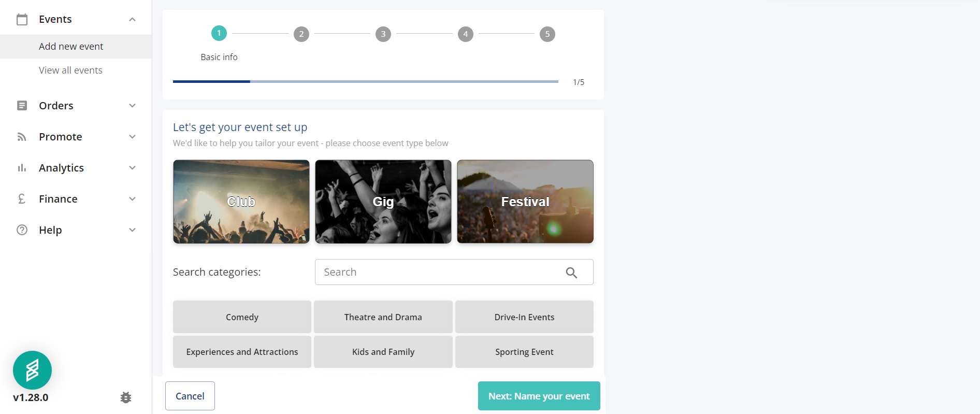Click the Promote feed icon

pyautogui.click(x=22, y=137)
